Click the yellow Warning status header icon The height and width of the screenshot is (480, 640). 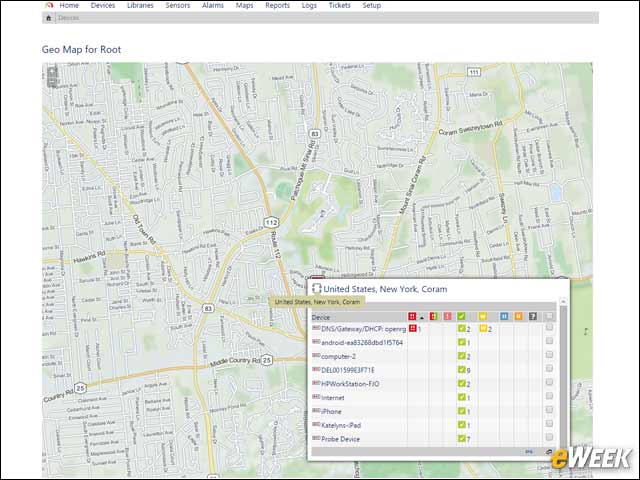[483, 316]
